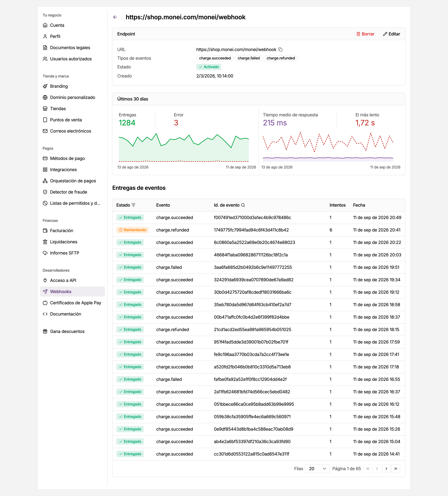
Task: Click the Evento column header
Action: pos(163,205)
